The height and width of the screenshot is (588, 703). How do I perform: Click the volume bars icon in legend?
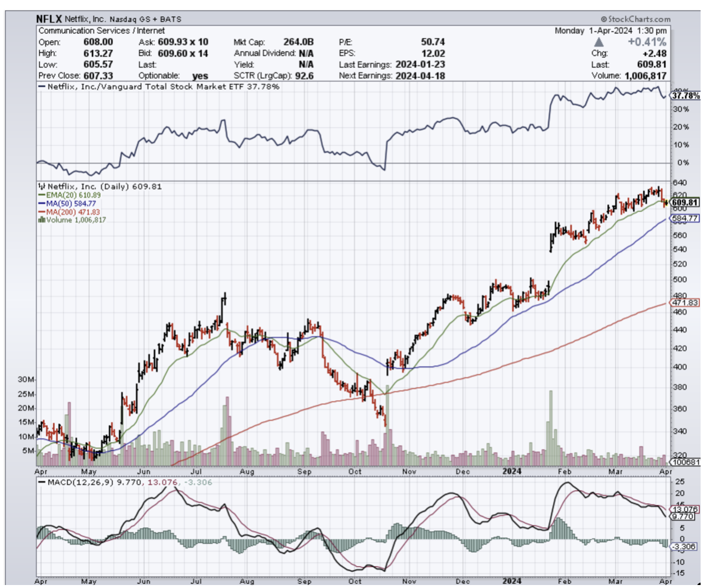pyautogui.click(x=41, y=219)
